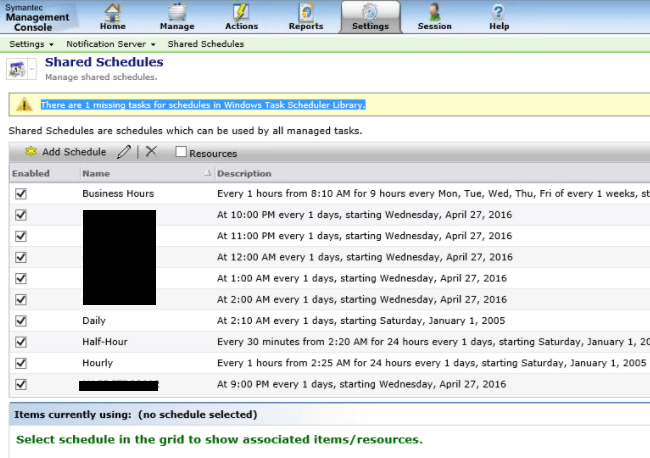Screen dimensions: 650x458
Task: Select the Settings tab in top bar
Action: click(370, 17)
